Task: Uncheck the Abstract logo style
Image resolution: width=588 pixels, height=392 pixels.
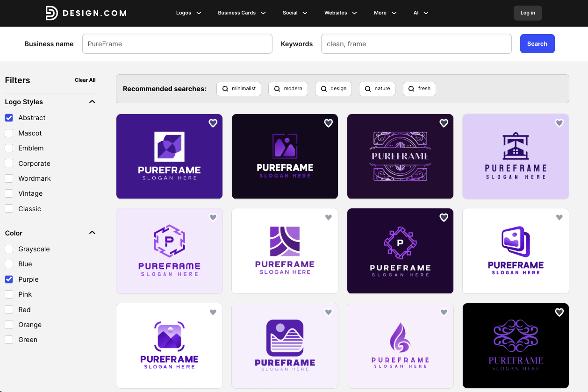Action: point(9,118)
